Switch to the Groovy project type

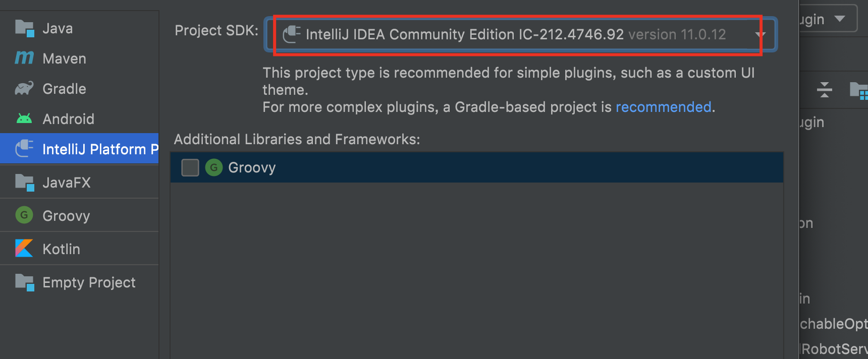click(x=66, y=215)
